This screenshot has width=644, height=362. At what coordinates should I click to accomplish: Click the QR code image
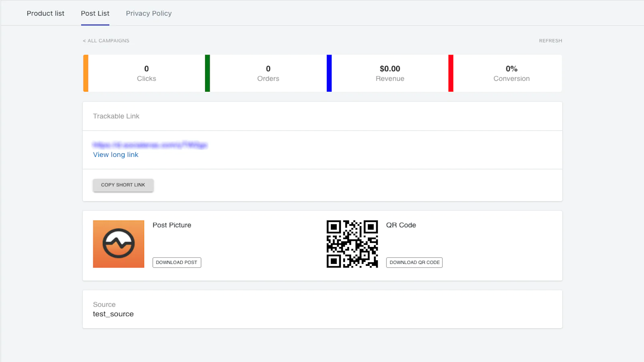[352, 244]
